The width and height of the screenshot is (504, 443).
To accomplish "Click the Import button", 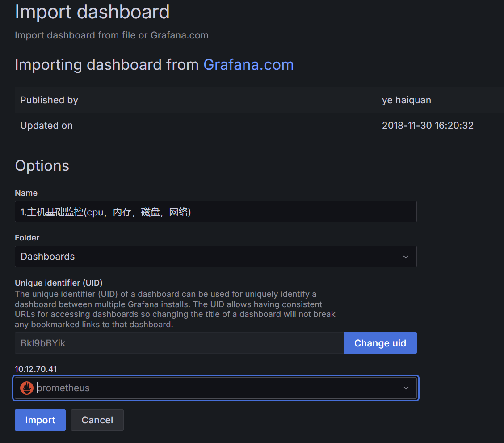I will 40,420.
